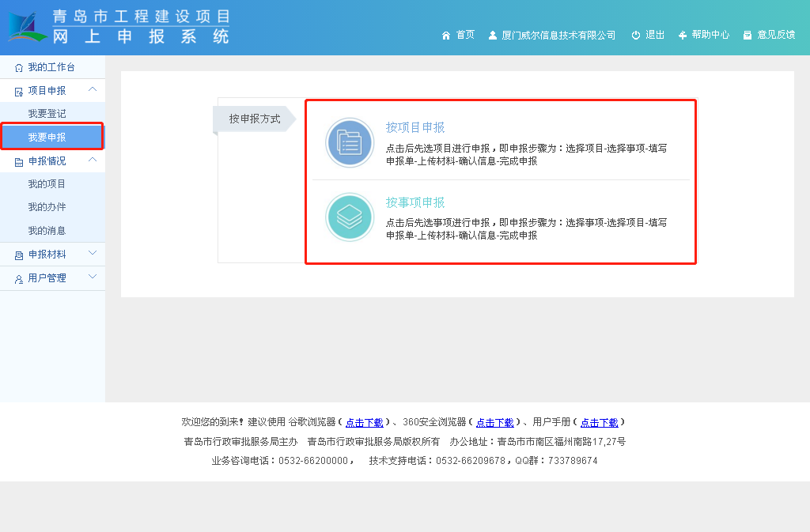Download the 用户手册 via its link
This screenshot has height=532, width=810.
coord(599,423)
